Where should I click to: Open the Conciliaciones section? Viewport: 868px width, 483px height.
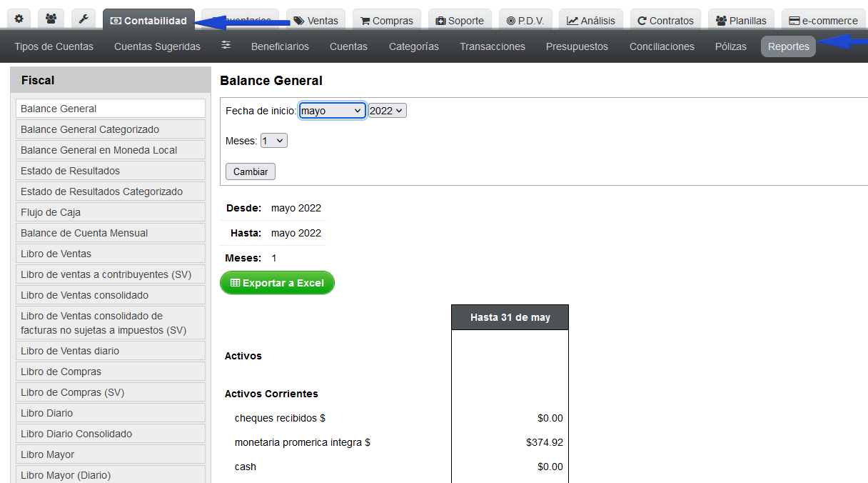662,46
